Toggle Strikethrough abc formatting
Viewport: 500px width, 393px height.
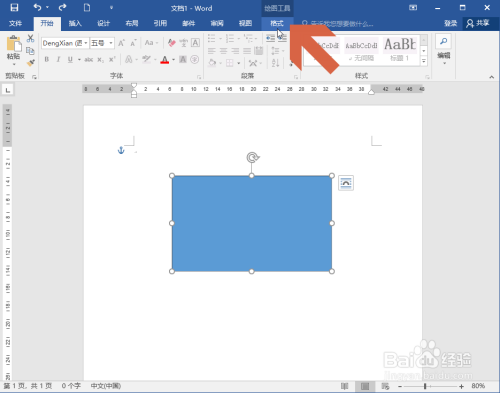point(88,60)
